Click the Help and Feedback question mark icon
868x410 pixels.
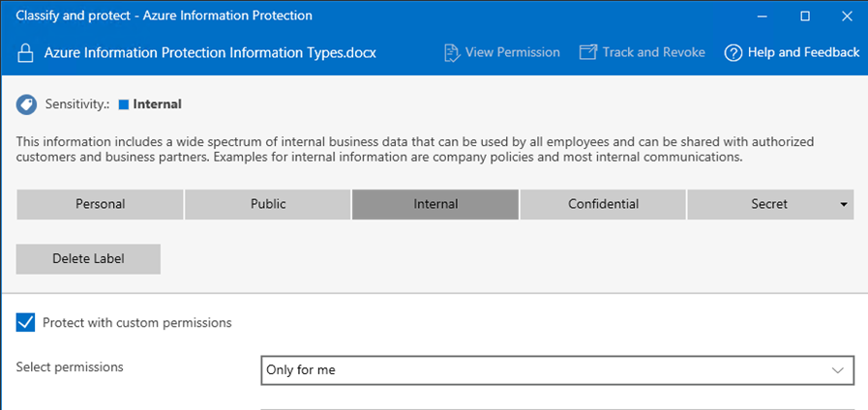click(x=733, y=53)
